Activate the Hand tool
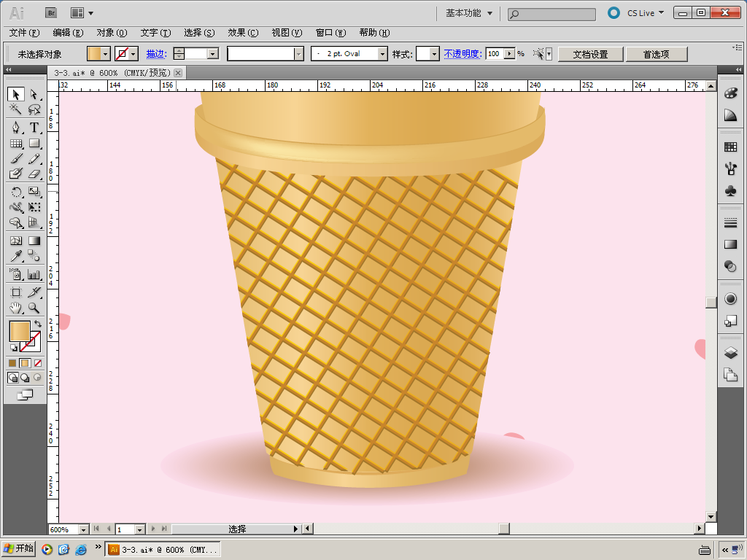747x560 pixels. pos(16,308)
